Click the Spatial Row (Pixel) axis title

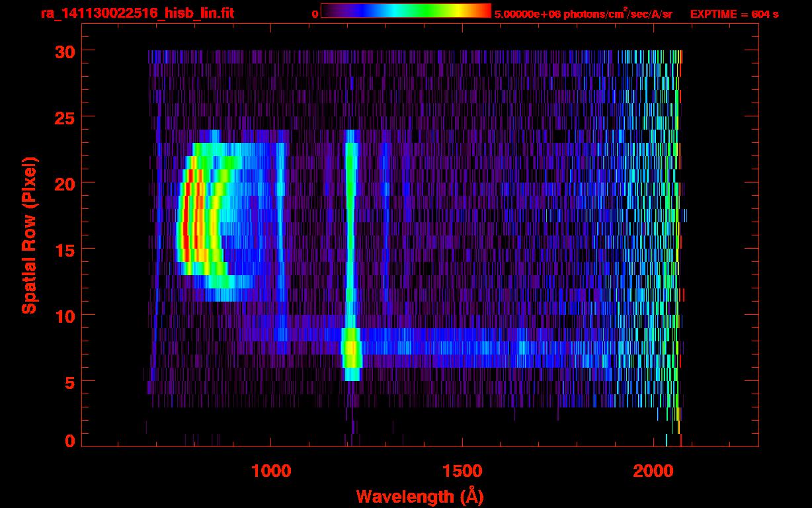pos(29,235)
